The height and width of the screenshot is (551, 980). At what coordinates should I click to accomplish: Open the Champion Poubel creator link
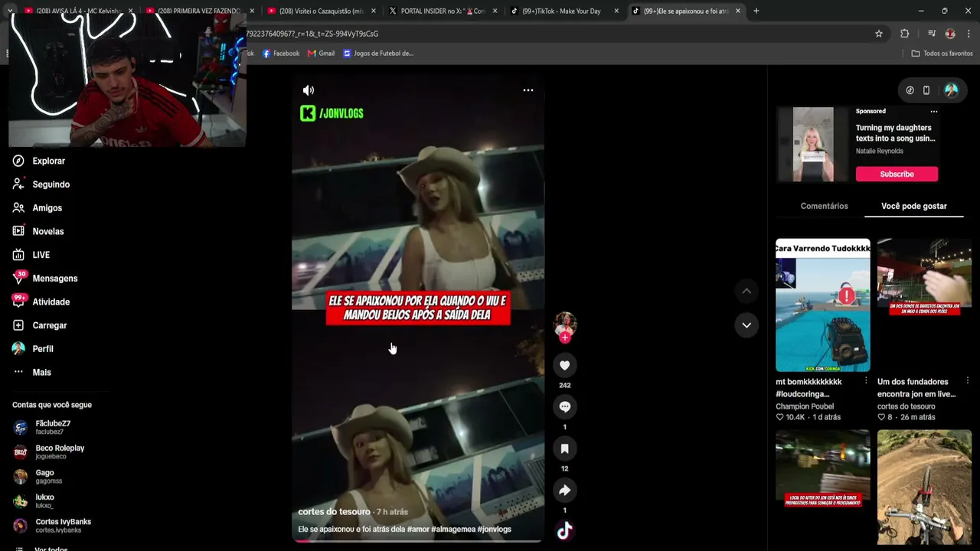click(805, 406)
